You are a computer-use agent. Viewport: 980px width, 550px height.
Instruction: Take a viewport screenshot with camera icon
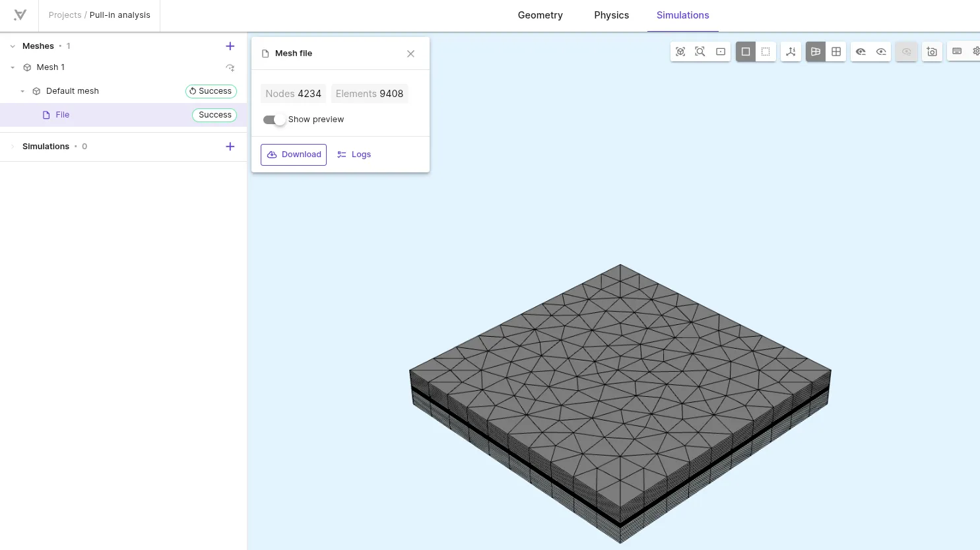(x=932, y=52)
